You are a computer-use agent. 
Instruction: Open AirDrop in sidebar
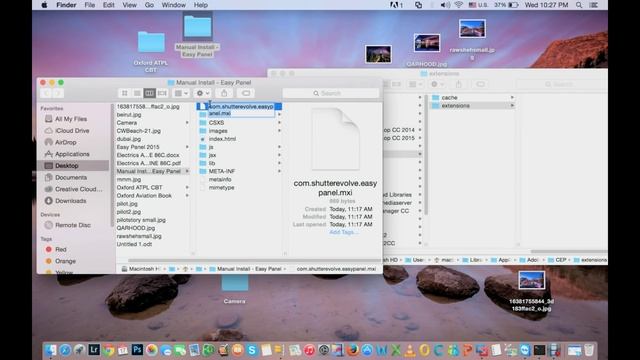coord(65,142)
